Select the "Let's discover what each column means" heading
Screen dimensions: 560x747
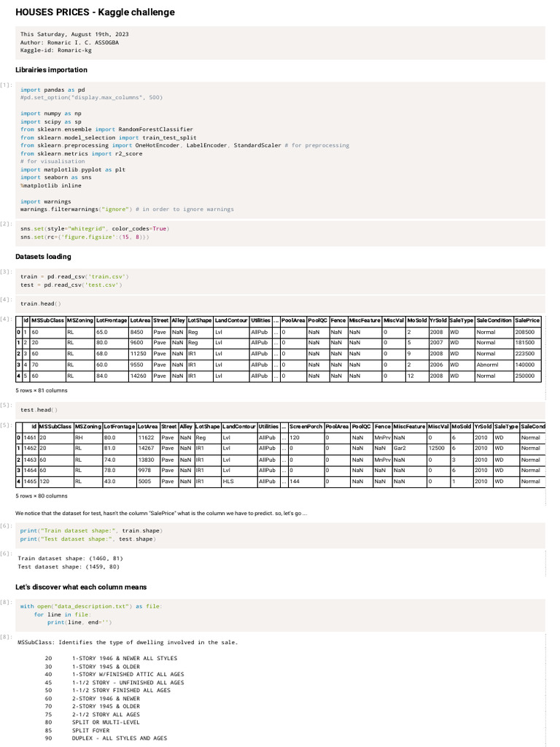(x=81, y=587)
